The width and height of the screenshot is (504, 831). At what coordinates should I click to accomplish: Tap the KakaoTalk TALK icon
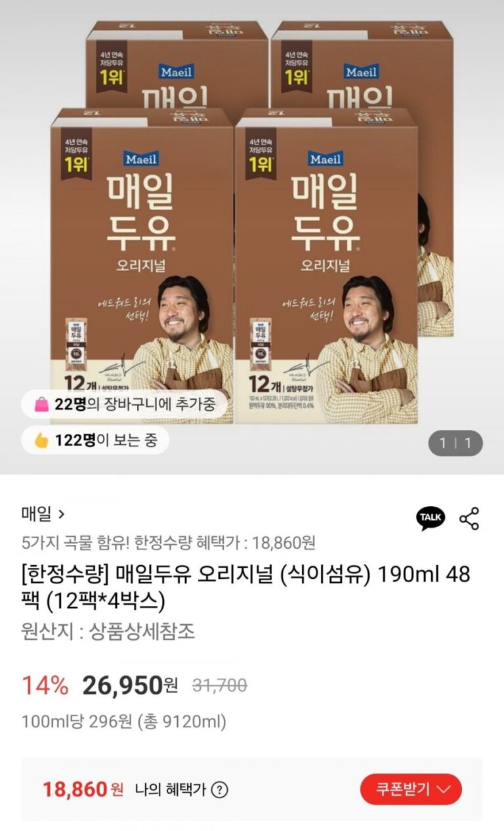[x=430, y=518]
